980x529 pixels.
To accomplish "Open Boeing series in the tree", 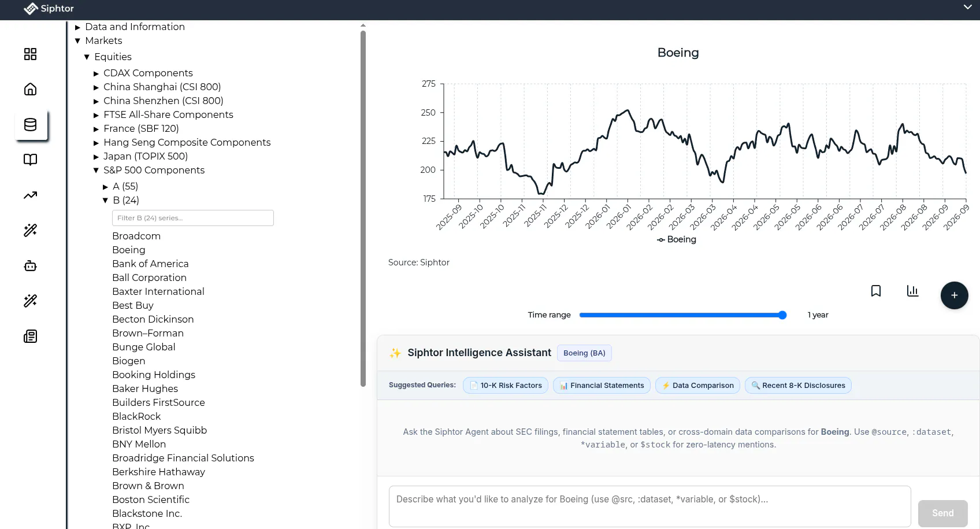I will tap(129, 250).
